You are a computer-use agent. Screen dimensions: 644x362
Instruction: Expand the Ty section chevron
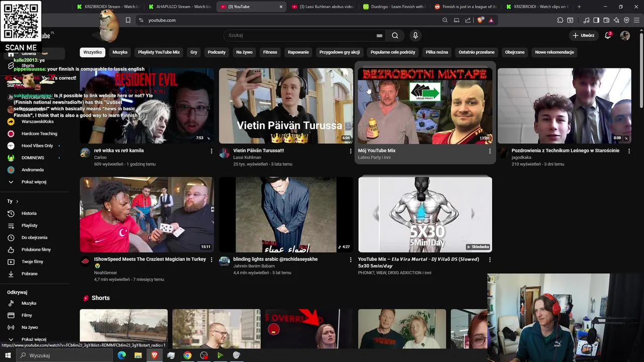pyautogui.click(x=17, y=201)
